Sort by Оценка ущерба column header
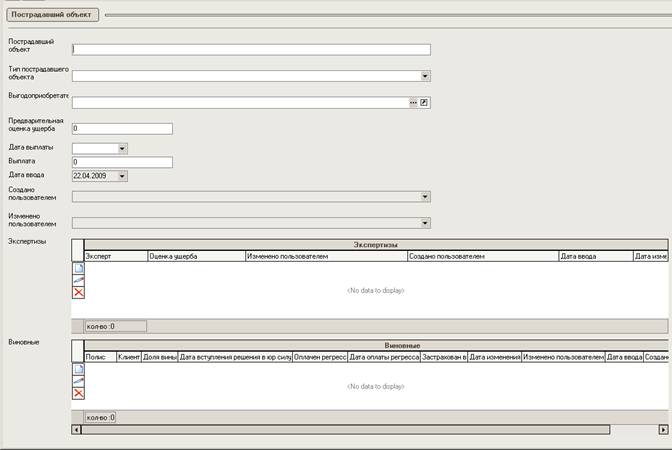The height and width of the screenshot is (450, 672). [x=195, y=257]
